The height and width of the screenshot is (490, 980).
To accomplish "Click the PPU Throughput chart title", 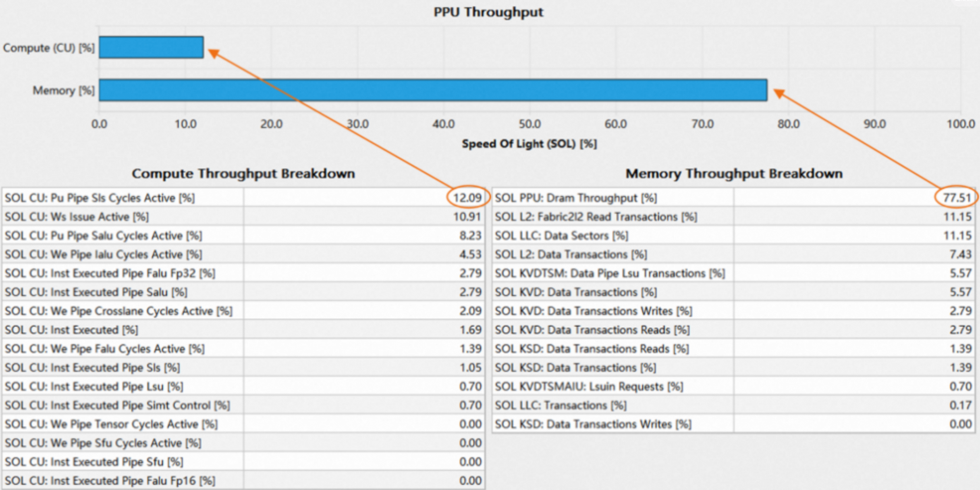I will tap(488, 12).
